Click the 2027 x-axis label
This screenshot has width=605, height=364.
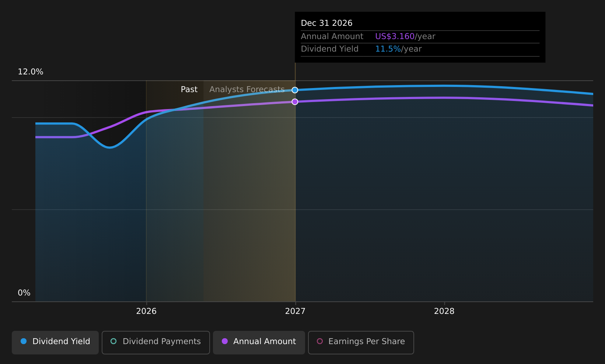coord(295,311)
